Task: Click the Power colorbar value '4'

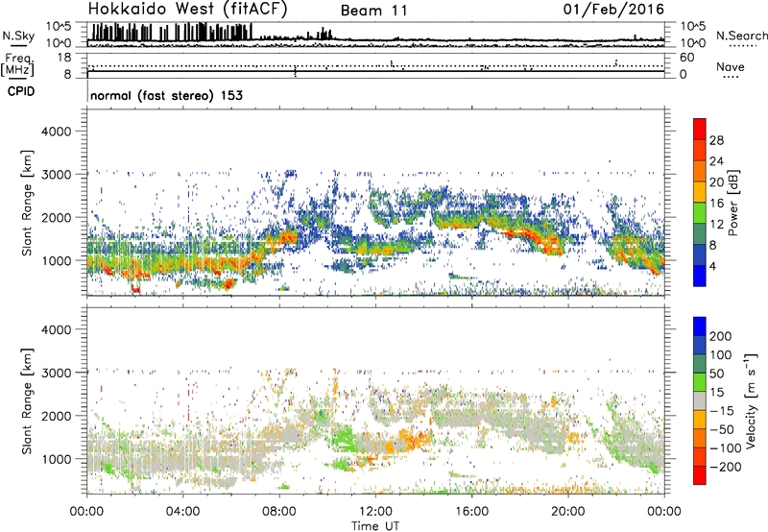Action: click(x=714, y=266)
